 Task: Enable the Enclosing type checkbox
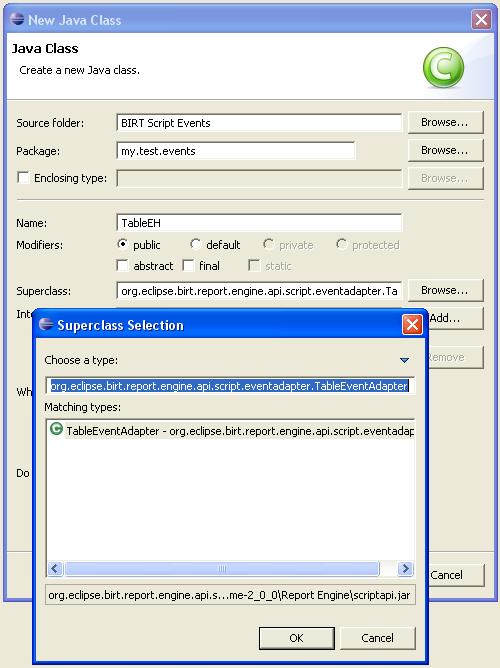tap(23, 177)
